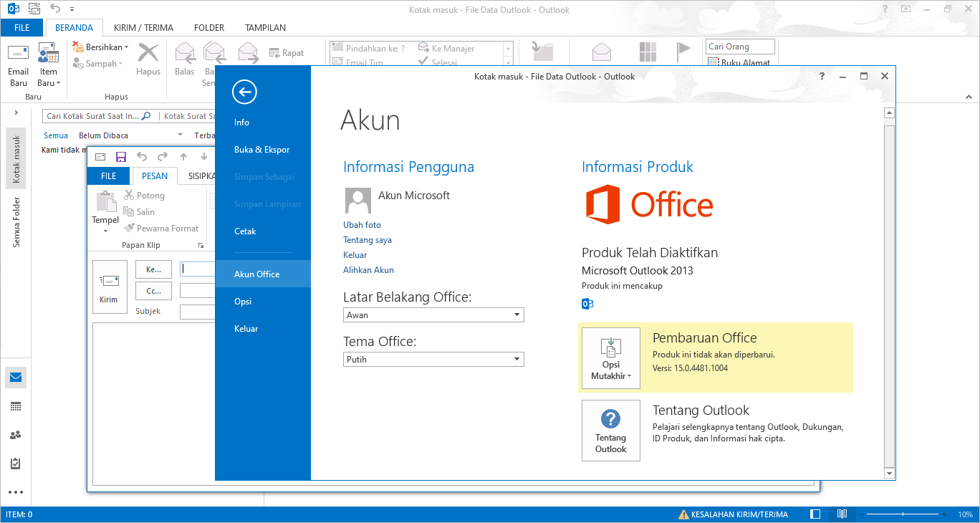Click Next Item down arrow in message window

click(204, 157)
